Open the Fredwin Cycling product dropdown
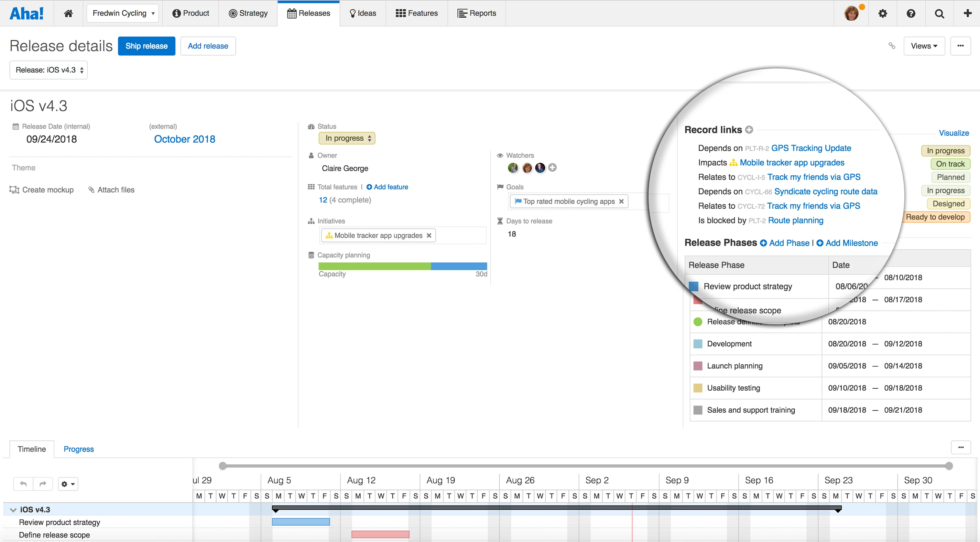Screen dimensions: 980x542 [x=123, y=13]
